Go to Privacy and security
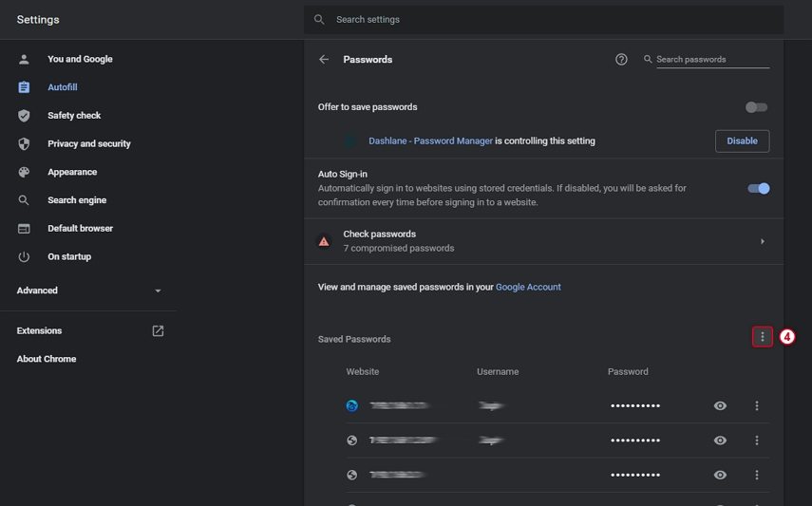This screenshot has width=812, height=506. coord(88,143)
